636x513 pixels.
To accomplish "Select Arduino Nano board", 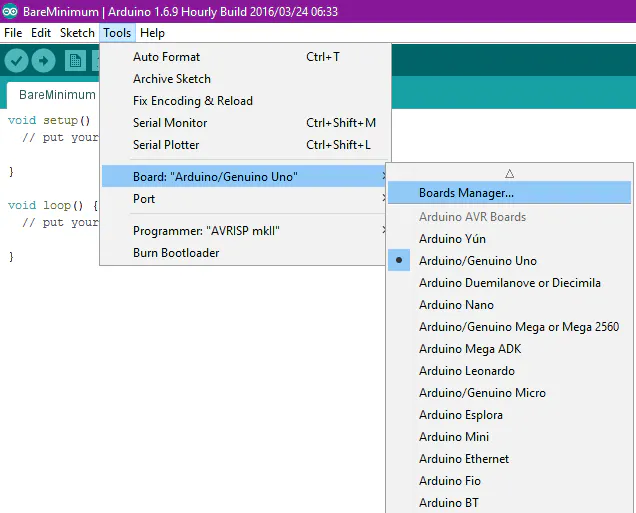I will tap(509, 305).
